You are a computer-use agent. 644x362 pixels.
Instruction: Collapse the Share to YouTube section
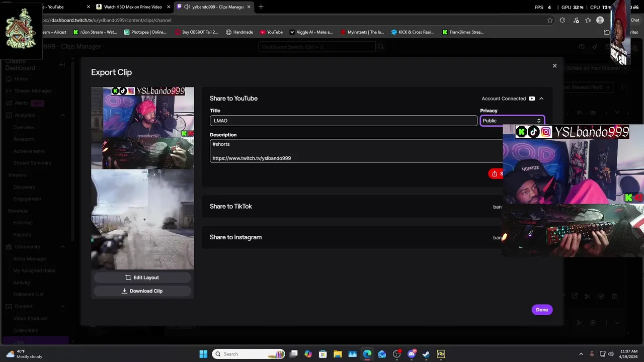tap(541, 99)
